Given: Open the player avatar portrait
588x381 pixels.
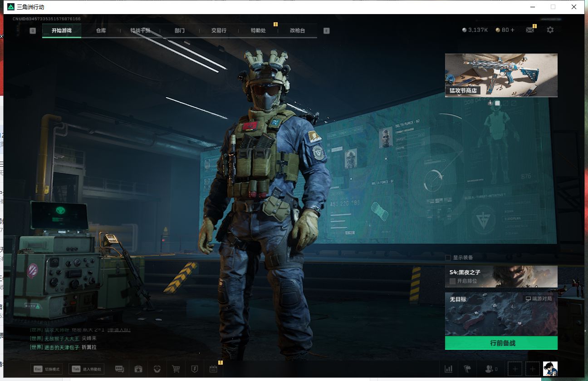Looking at the screenshot, I should (x=550, y=369).
